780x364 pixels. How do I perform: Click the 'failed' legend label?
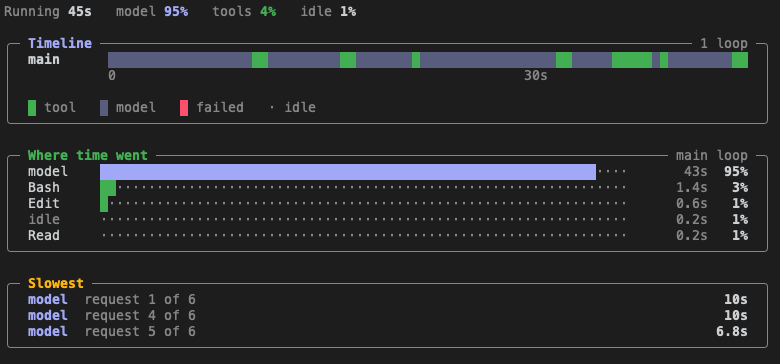220,108
